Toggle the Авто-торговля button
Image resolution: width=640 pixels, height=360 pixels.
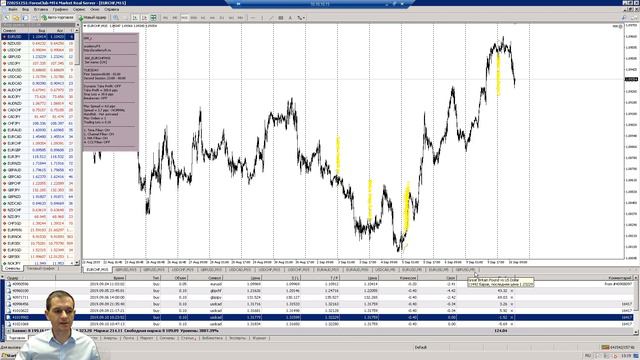click(58, 18)
